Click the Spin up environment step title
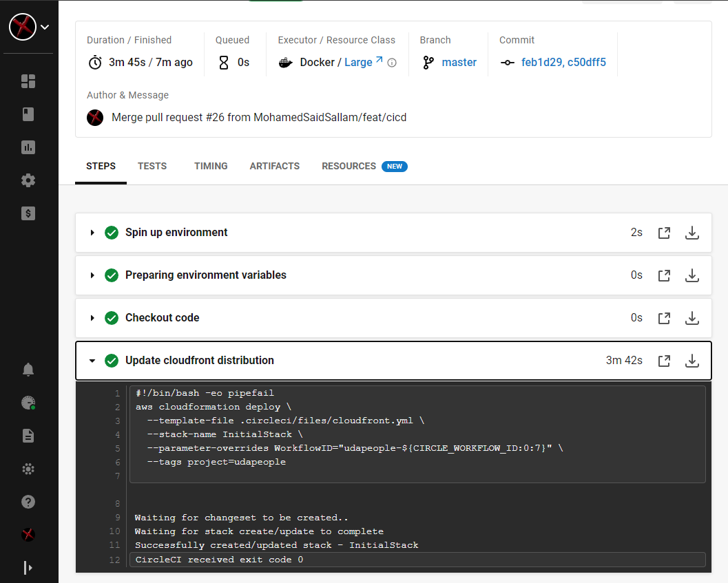Viewport: 728px width, 583px height. 176,232
